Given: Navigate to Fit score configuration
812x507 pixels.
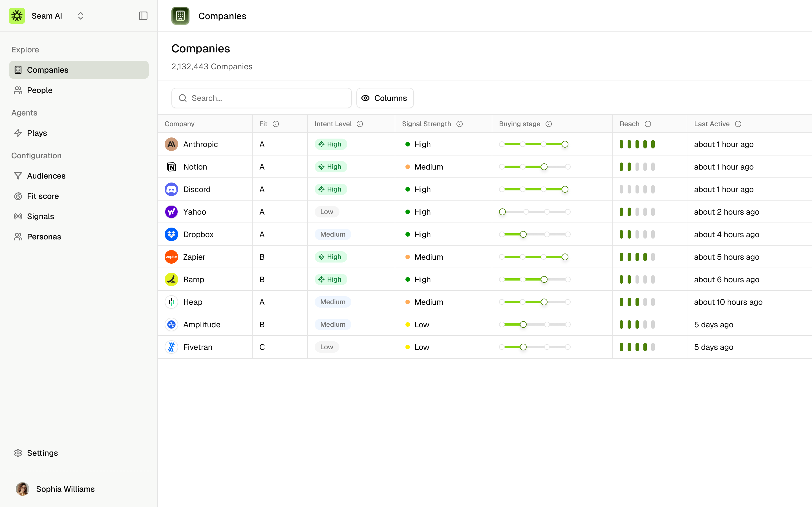Looking at the screenshot, I should (43, 196).
